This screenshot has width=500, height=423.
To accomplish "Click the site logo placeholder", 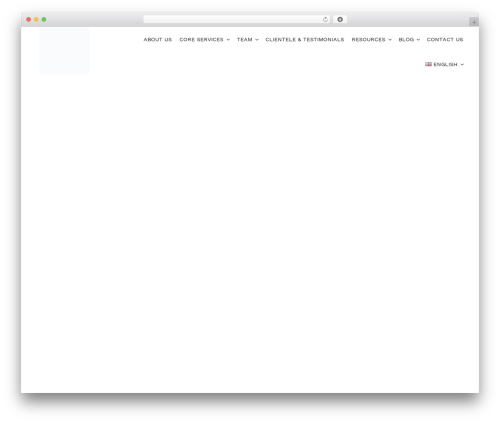I will [64, 51].
